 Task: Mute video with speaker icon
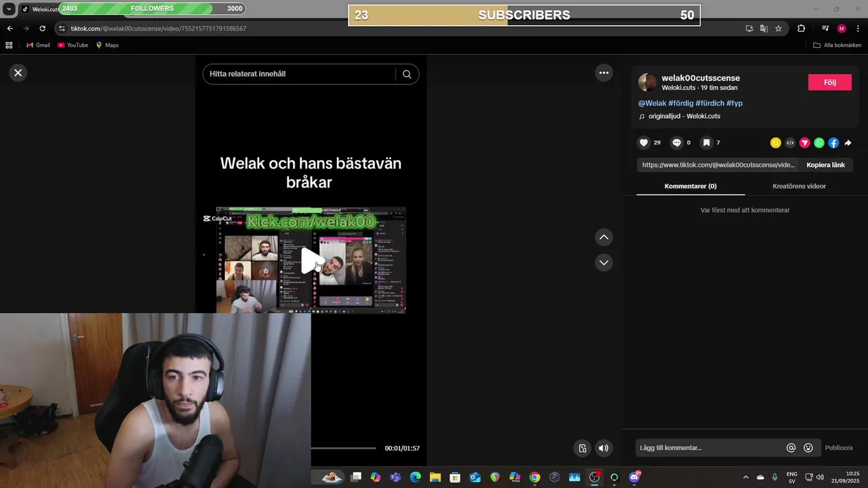point(604,448)
